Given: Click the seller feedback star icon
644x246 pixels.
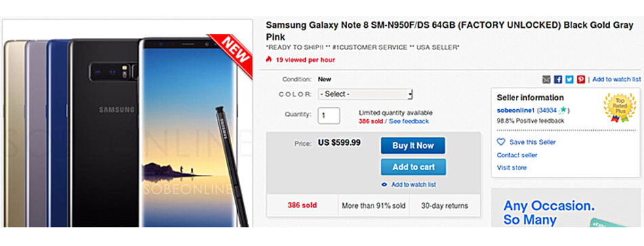Looking at the screenshot, I should coord(562,110).
